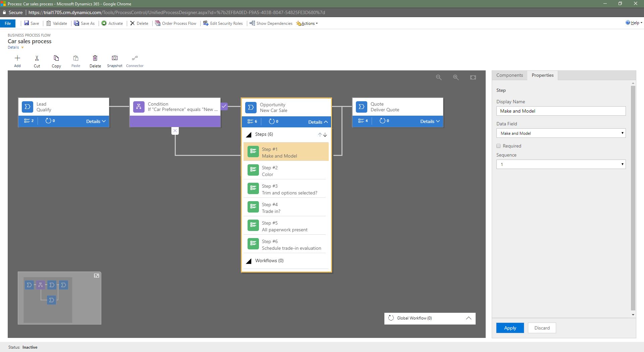Activate the business process flow
Viewport: 644px width, 352px height.
[x=112, y=23]
